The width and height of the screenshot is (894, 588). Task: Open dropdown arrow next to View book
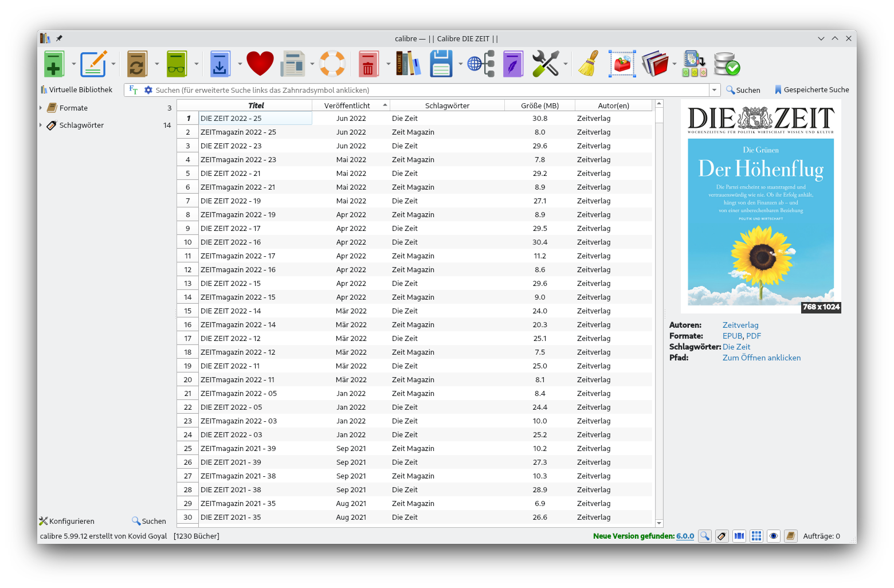[196, 64]
